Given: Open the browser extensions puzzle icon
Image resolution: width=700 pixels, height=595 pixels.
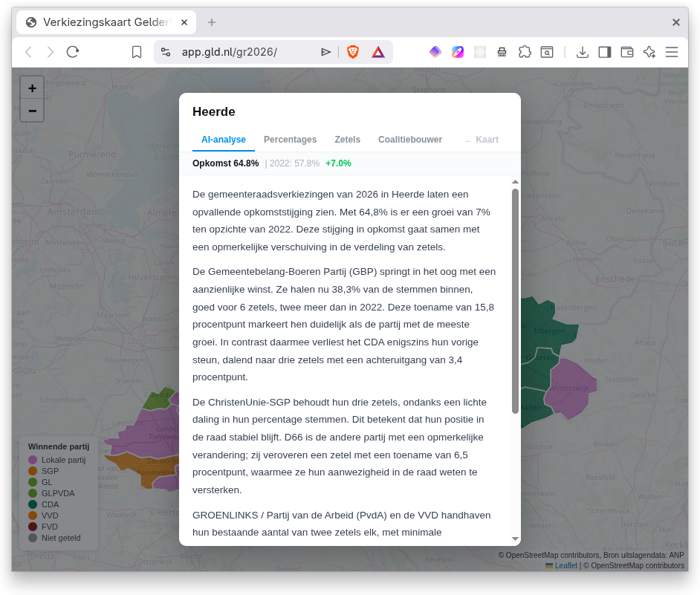Looking at the screenshot, I should pos(525,52).
